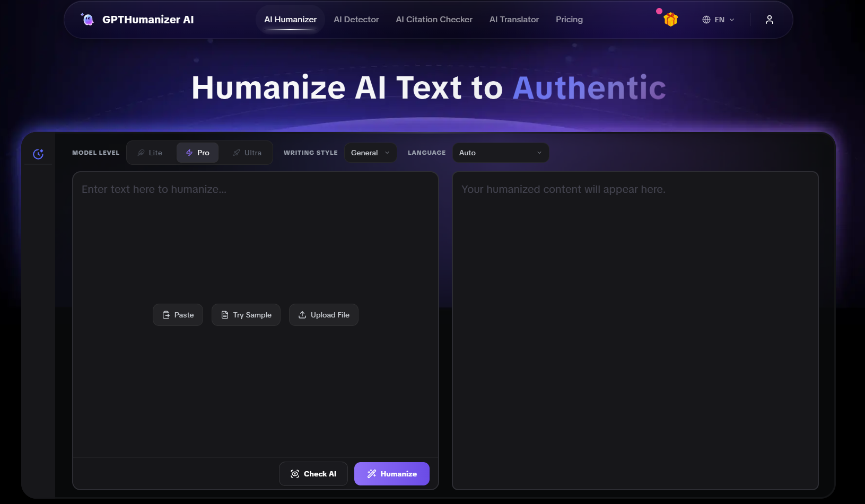Open the Pricing page

(569, 19)
